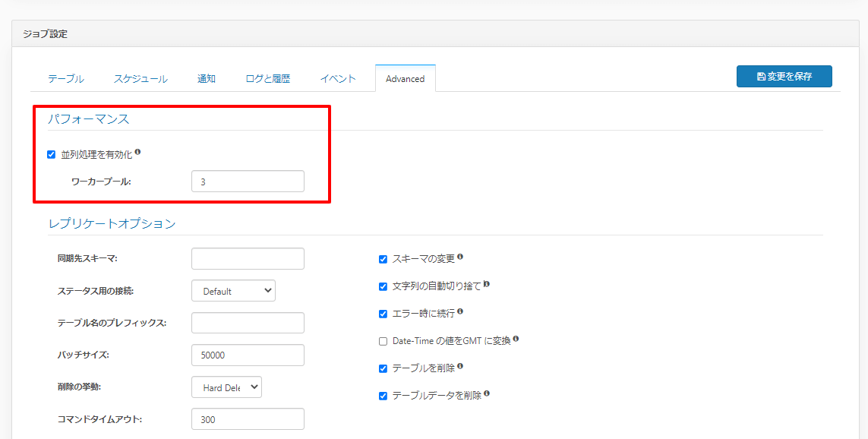Switch to the テーブル tab
Image resolution: width=868 pixels, height=439 pixels.
66,79
